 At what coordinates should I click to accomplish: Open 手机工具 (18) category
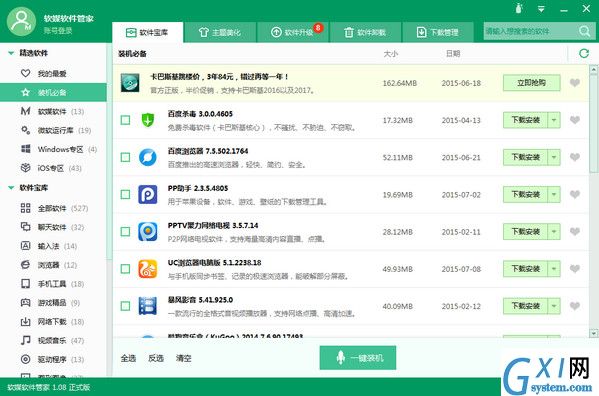point(52,284)
